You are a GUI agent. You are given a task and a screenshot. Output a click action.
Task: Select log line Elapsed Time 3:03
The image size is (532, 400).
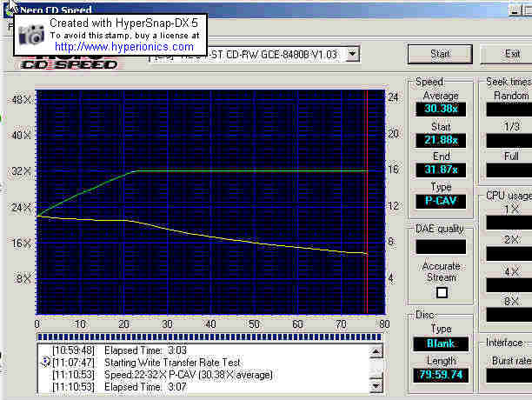(x=145, y=350)
